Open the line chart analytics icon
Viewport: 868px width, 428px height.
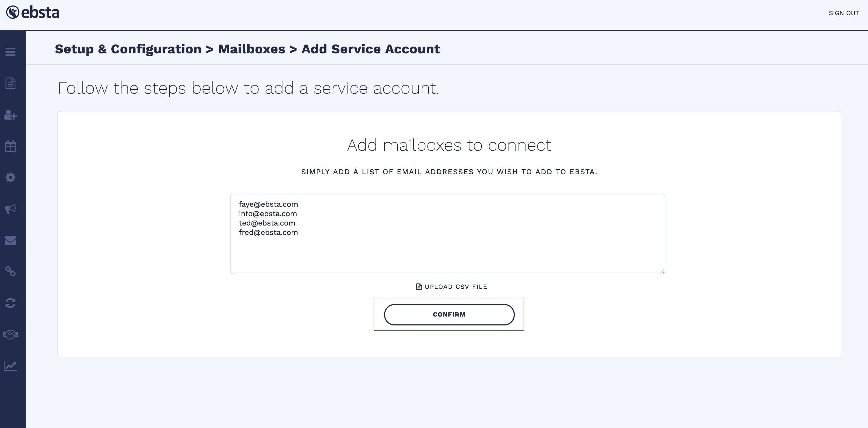pyautogui.click(x=10, y=365)
